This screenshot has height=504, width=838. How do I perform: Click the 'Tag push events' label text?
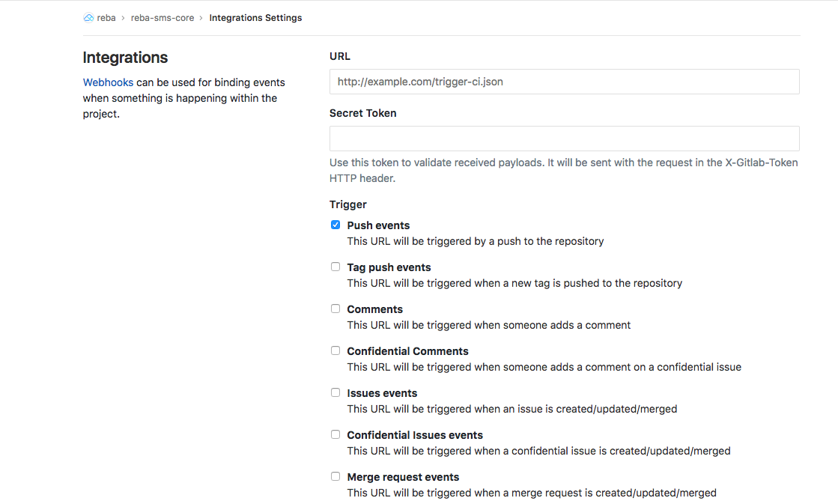coord(389,267)
